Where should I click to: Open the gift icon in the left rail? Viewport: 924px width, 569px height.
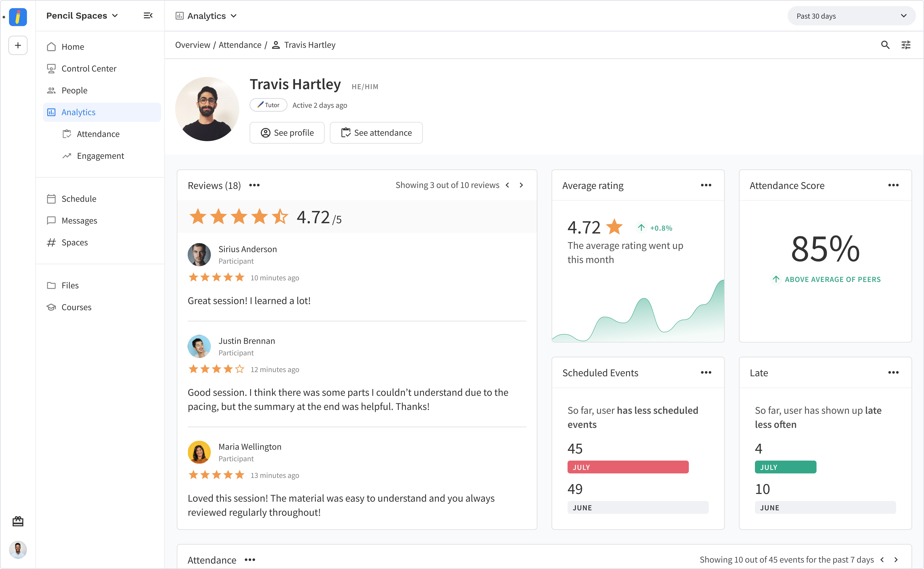point(18,521)
